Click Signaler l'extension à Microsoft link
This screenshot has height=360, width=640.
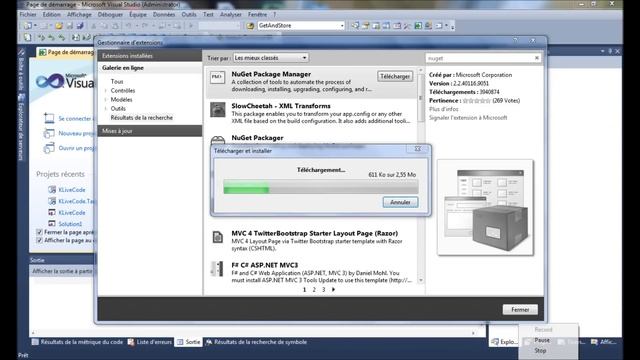coord(468,118)
